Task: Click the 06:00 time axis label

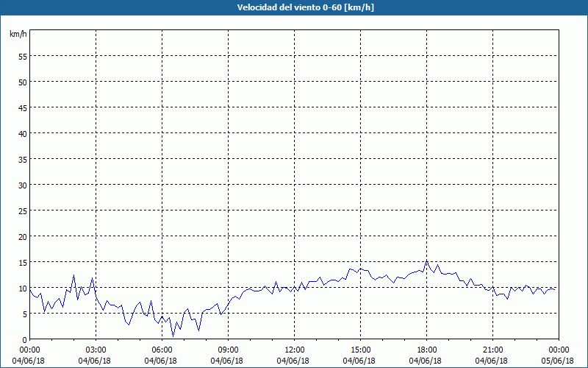Action: coord(162,350)
